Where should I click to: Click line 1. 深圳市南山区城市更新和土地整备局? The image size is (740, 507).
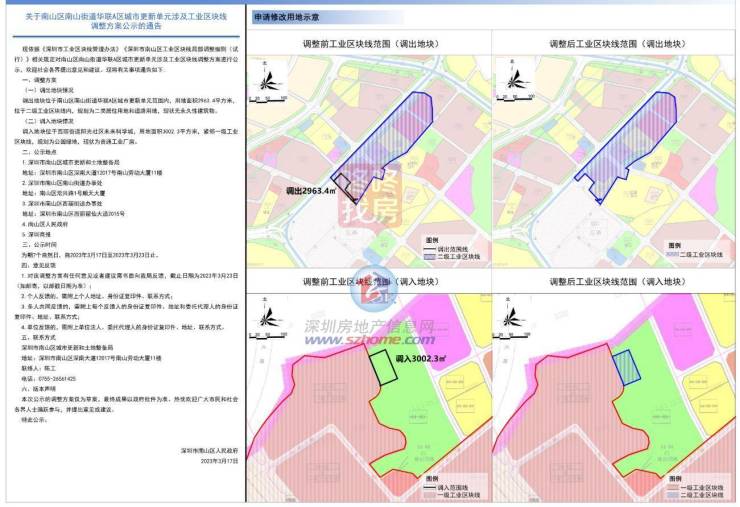pyautogui.click(x=71, y=162)
